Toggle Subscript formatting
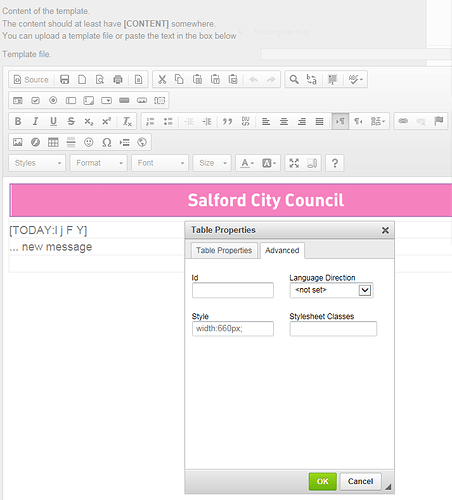Viewport: 452px width, 500px height. pyautogui.click(x=89, y=121)
